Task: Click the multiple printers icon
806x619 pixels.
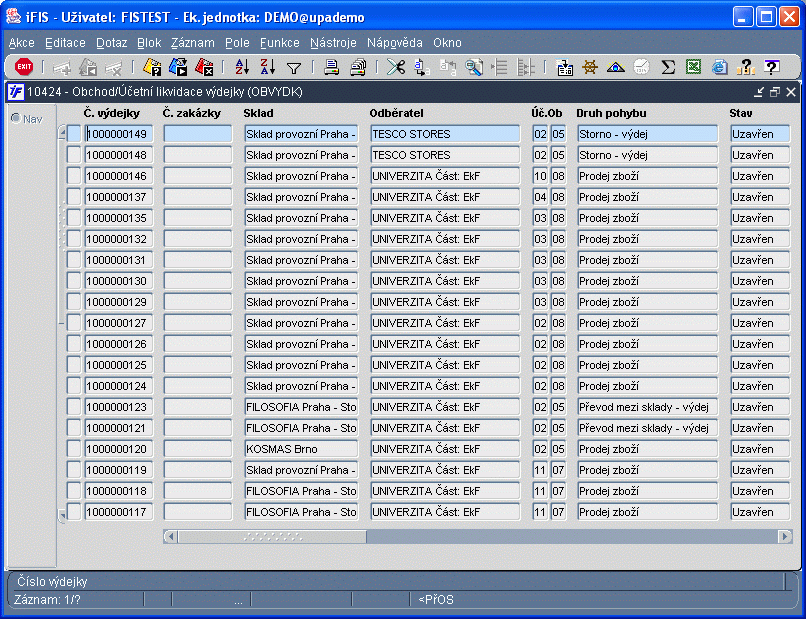Action: (x=358, y=67)
